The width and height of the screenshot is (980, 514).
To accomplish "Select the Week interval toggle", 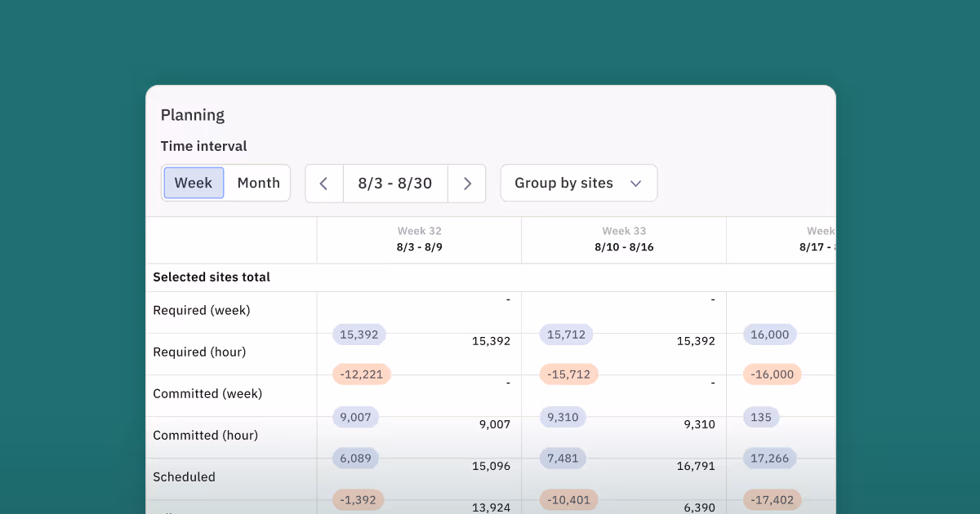I will tap(194, 183).
